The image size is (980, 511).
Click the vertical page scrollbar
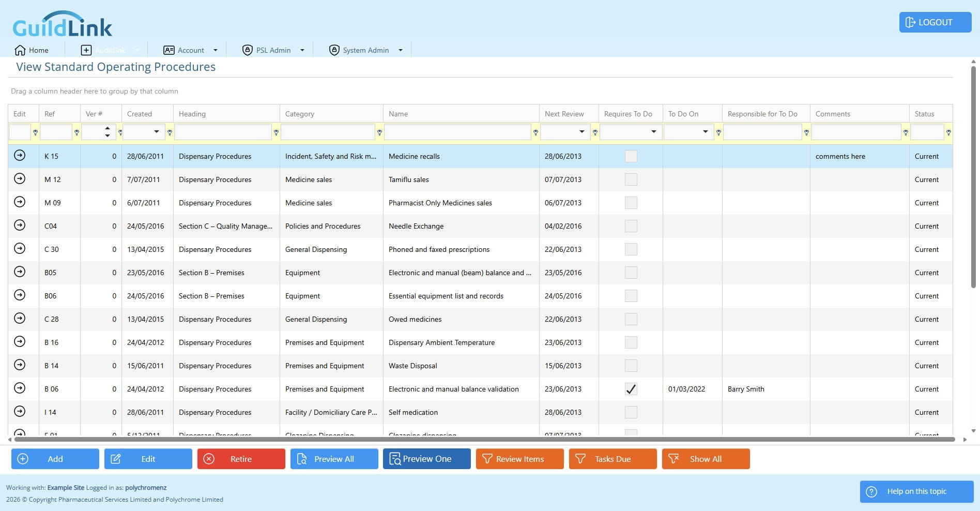(x=973, y=176)
